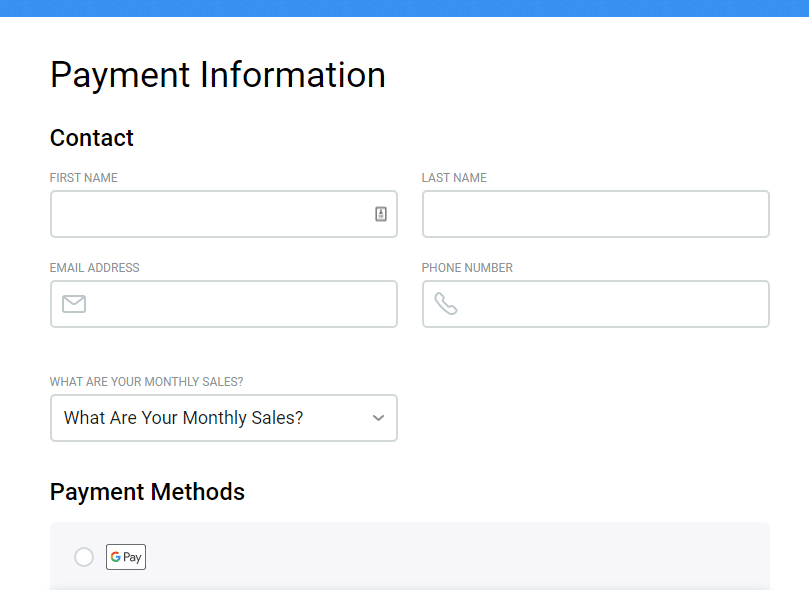Click the Payment Methods section heading
The image size is (809, 590).
pos(147,491)
